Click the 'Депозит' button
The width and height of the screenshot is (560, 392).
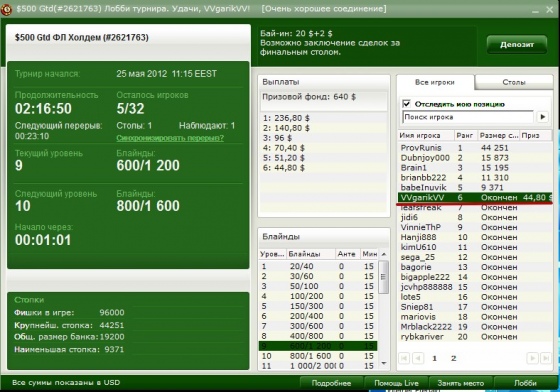517,45
